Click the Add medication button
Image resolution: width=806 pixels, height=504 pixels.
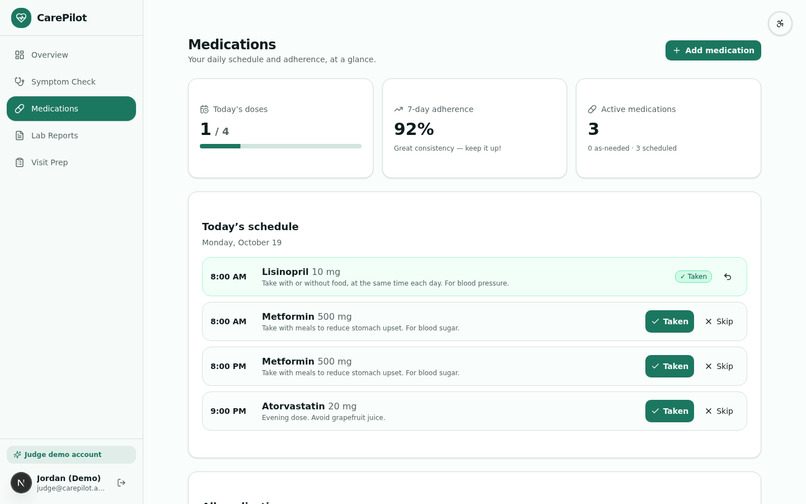[713, 50]
